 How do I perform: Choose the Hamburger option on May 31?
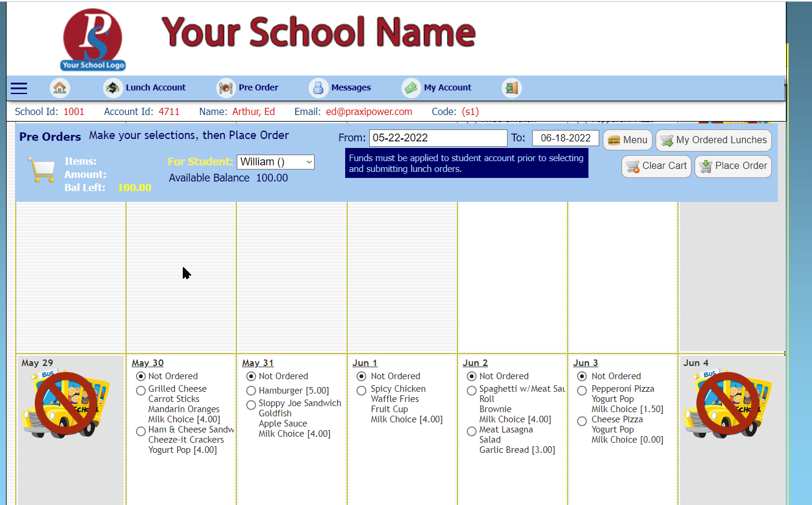pyautogui.click(x=251, y=391)
